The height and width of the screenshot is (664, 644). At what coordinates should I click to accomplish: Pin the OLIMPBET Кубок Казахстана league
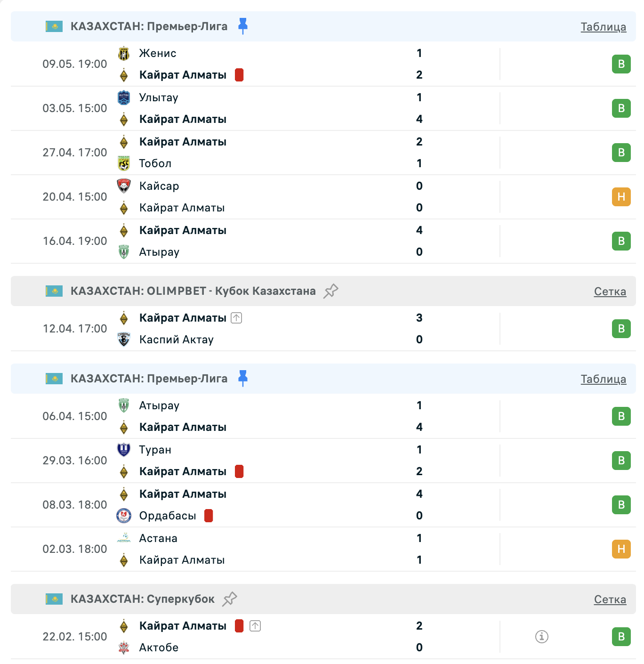point(331,291)
